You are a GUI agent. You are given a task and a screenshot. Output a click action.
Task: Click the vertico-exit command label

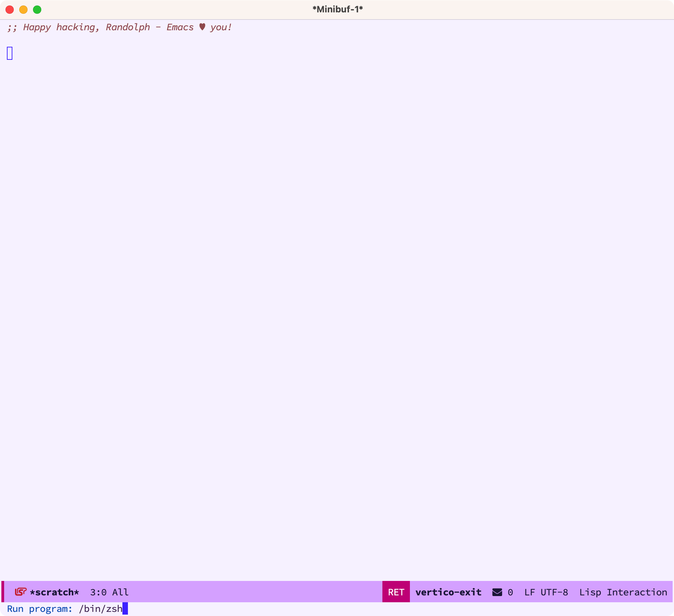click(448, 592)
